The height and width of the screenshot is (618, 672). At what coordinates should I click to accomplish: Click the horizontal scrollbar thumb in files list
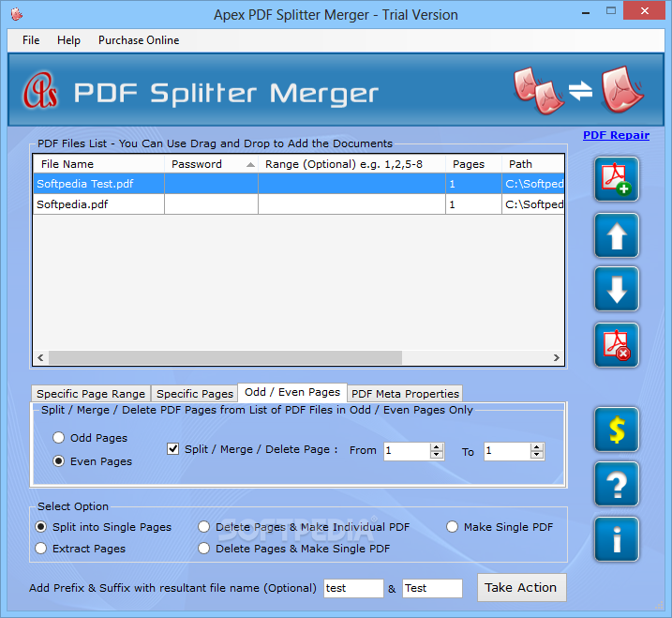225,357
